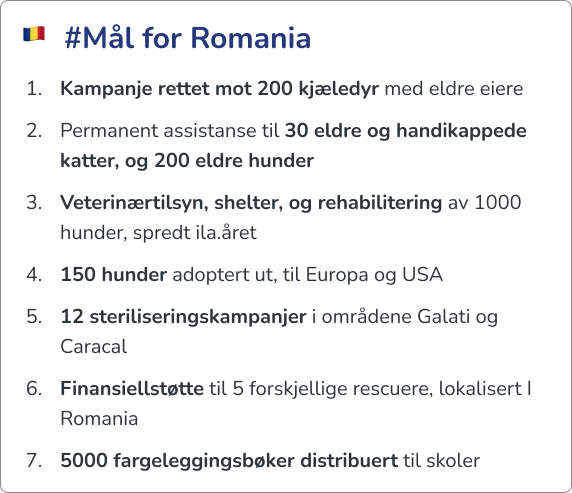Click 'Finansiellstøtte' bold text
The image size is (572, 493).
point(132,388)
